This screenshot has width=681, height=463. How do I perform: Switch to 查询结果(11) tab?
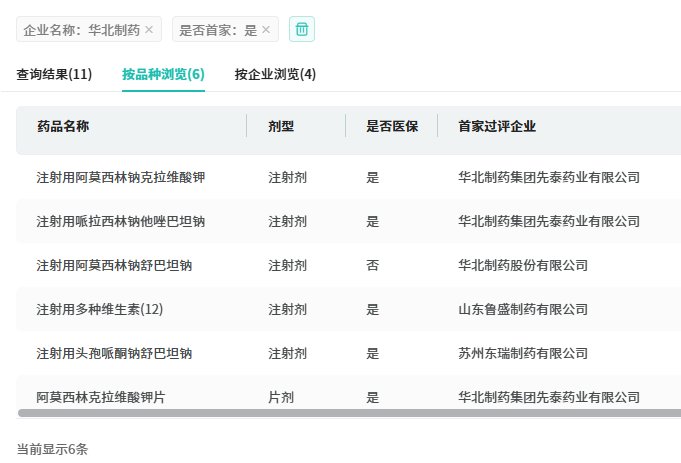click(54, 74)
